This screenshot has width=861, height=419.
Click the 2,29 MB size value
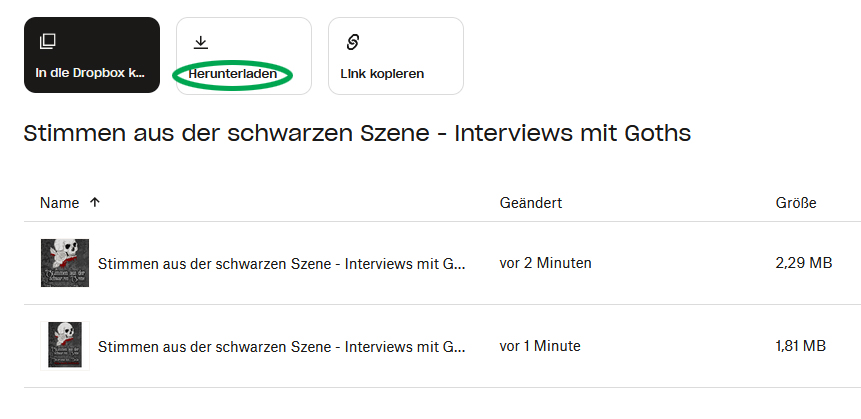(803, 263)
